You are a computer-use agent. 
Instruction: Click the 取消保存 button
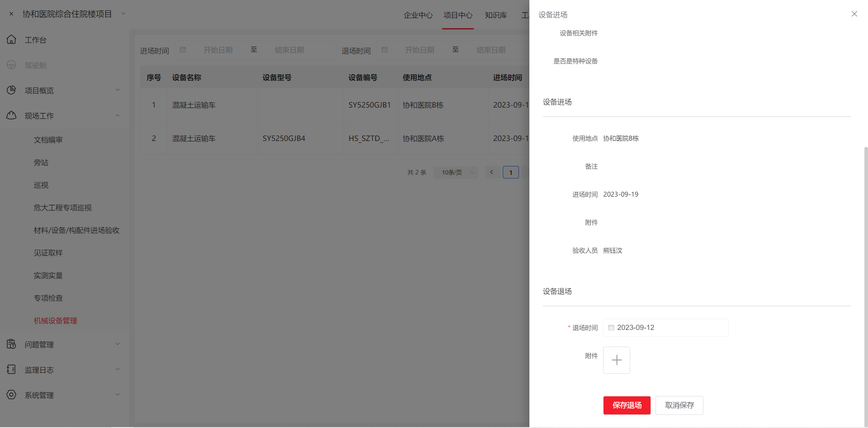click(x=679, y=405)
